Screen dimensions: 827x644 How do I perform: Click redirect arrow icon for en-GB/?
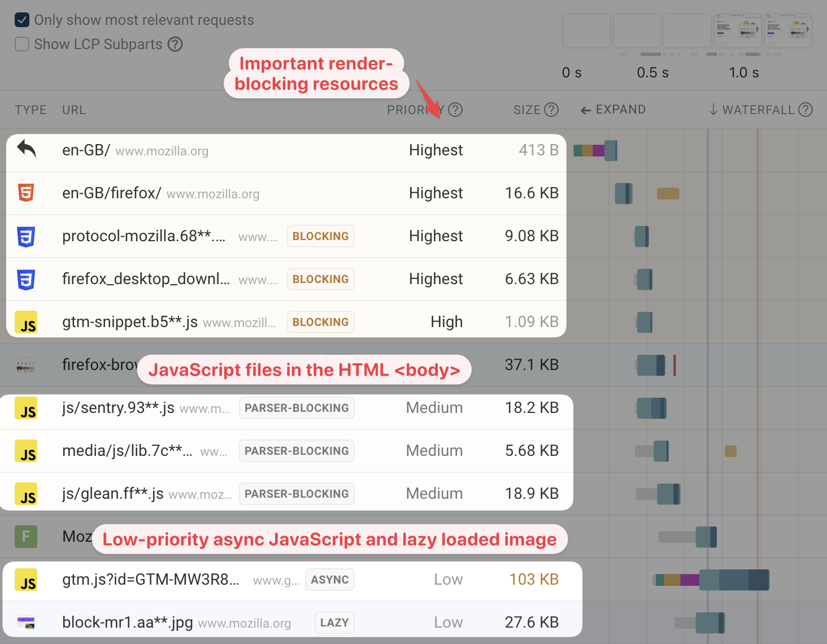click(26, 149)
